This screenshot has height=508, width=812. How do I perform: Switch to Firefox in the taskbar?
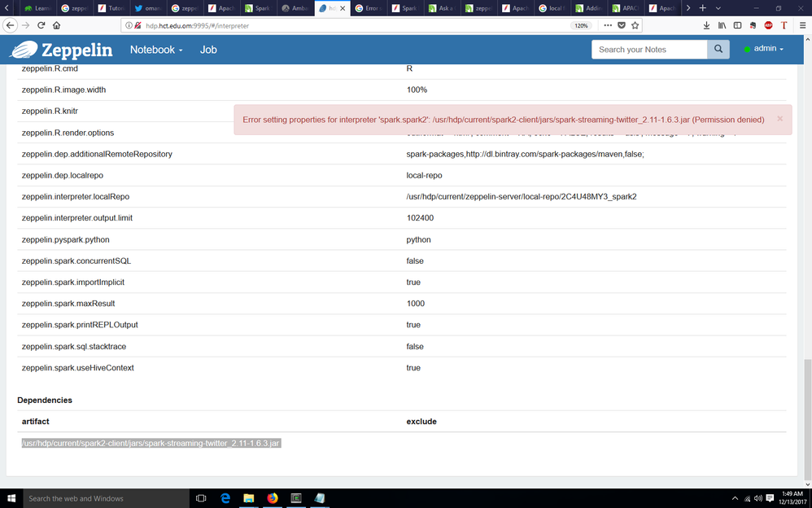point(273,498)
